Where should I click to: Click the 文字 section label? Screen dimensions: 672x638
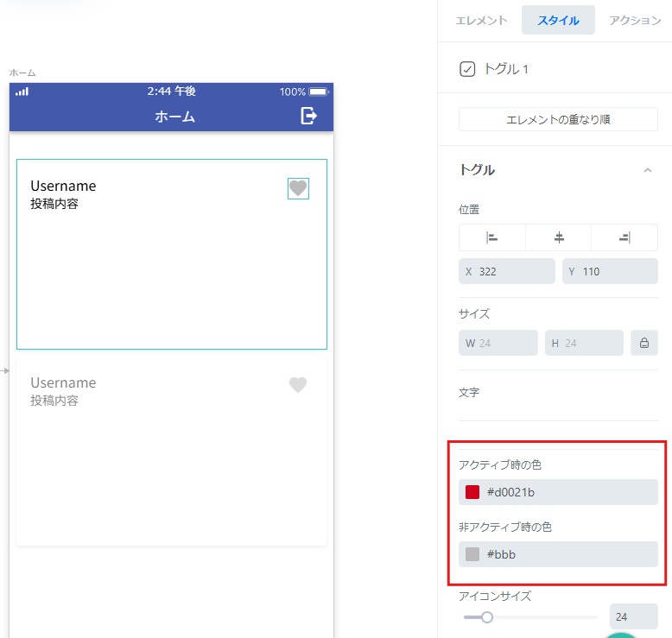pos(469,393)
